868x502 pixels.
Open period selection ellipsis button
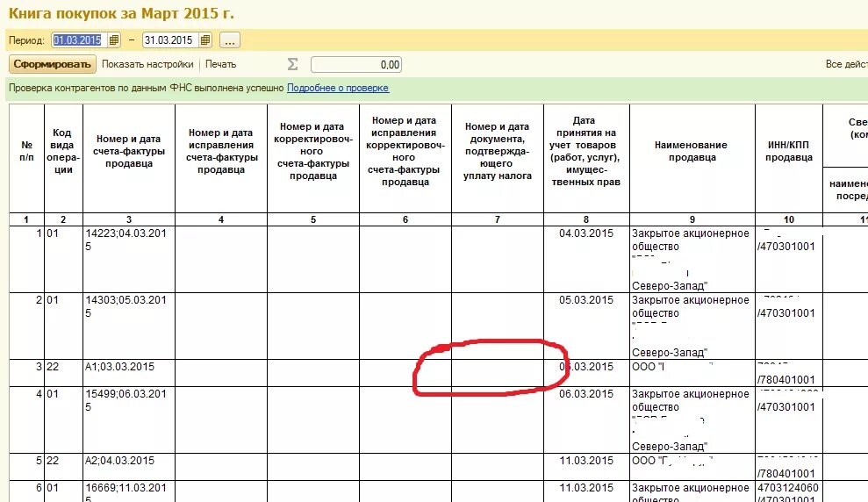pos(230,40)
